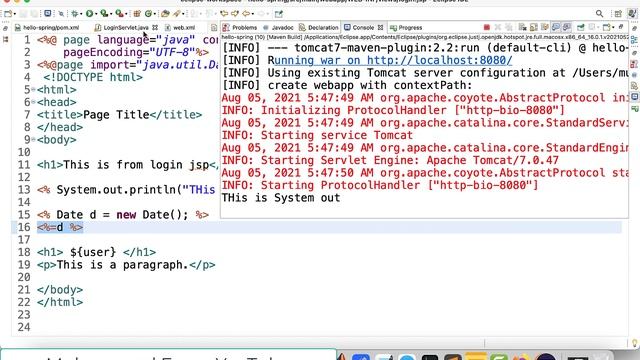Click the Debug bug icon

(75, 13)
